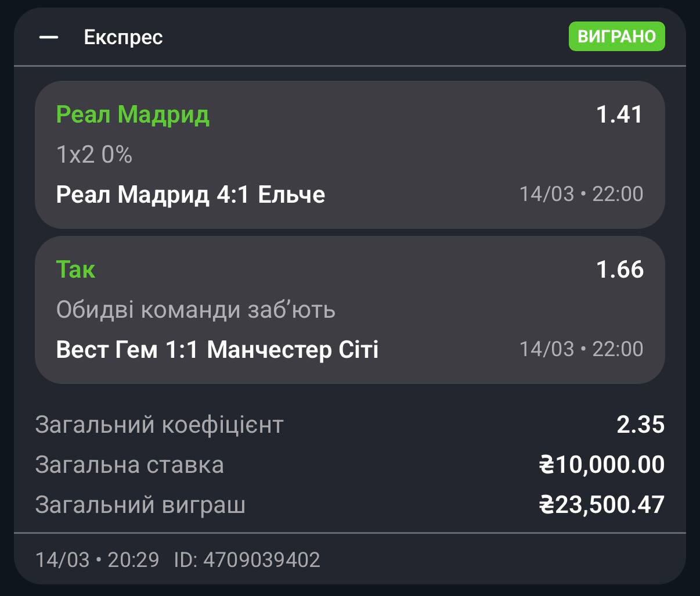This screenshot has height=596, width=700.
Task: Click the ВИГРАНО status badge
Action: pos(616,37)
